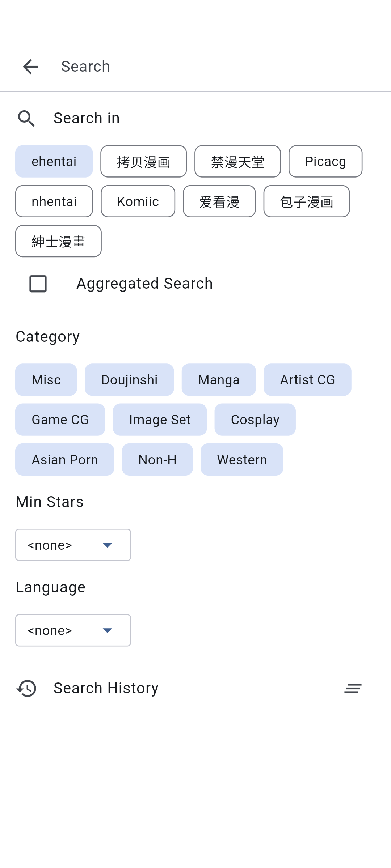The height and width of the screenshot is (868, 391).
Task: Deselect the Cosplay category filter
Action: point(255,420)
